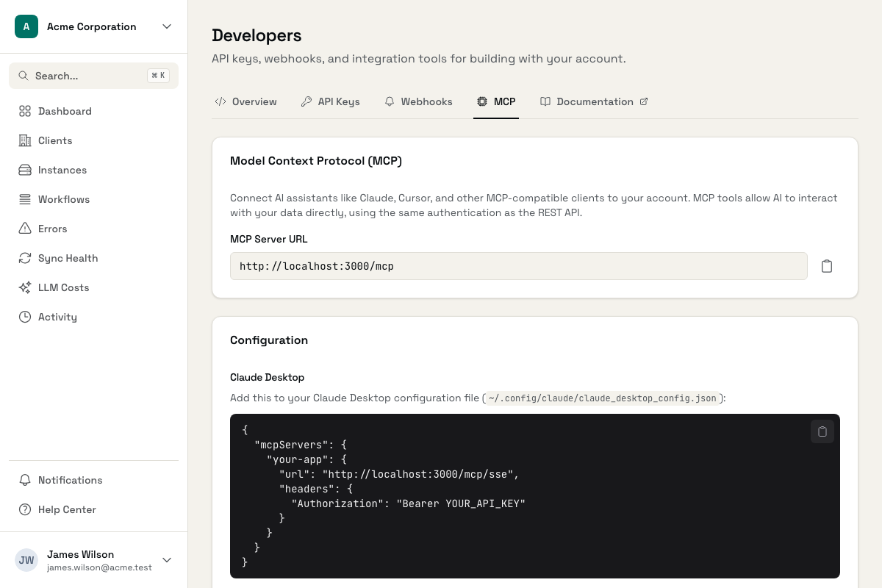Image resolution: width=882 pixels, height=588 pixels.
Task: Check LLM Costs
Action: pyautogui.click(x=63, y=287)
